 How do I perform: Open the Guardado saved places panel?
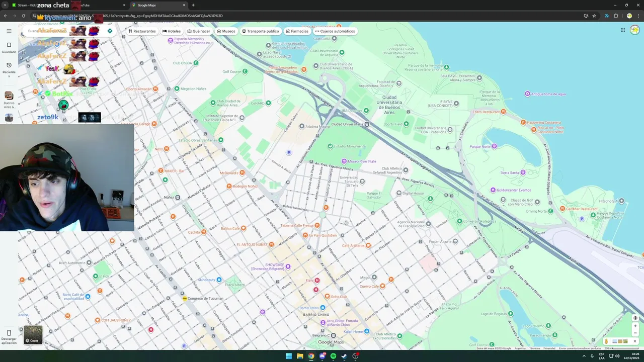pyautogui.click(x=9, y=48)
